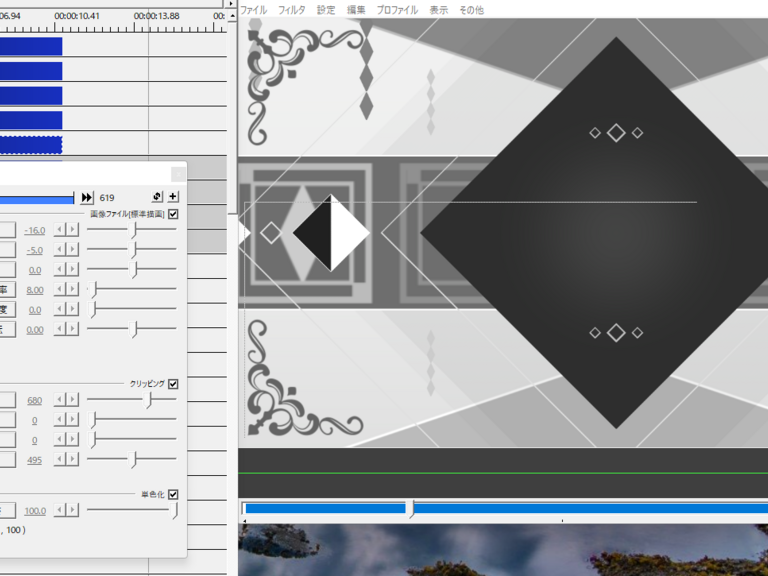This screenshot has width=768, height=576.
Task: Click the slider in the 0.00 row
Action: click(x=132, y=329)
